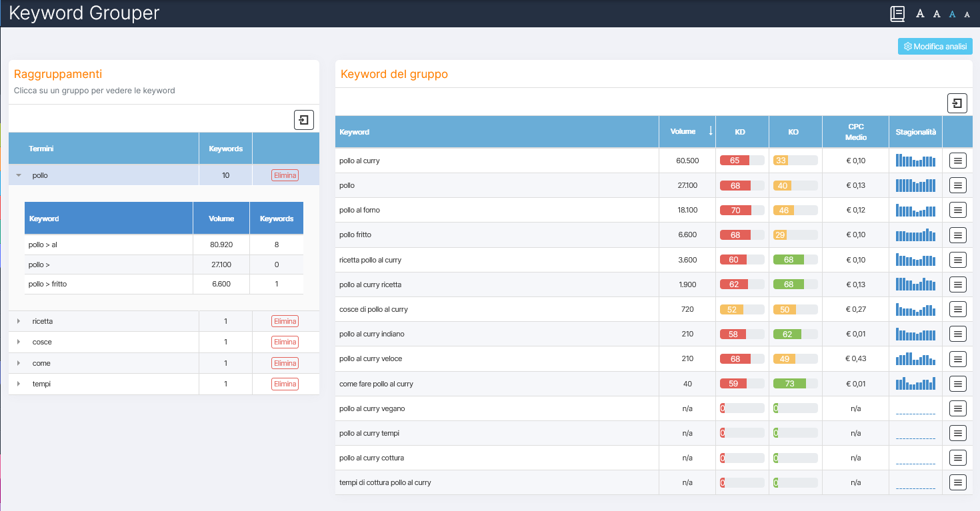This screenshot has width=980, height=511.
Task: Click the gear icon on Modifica analisi
Action: pos(907,46)
